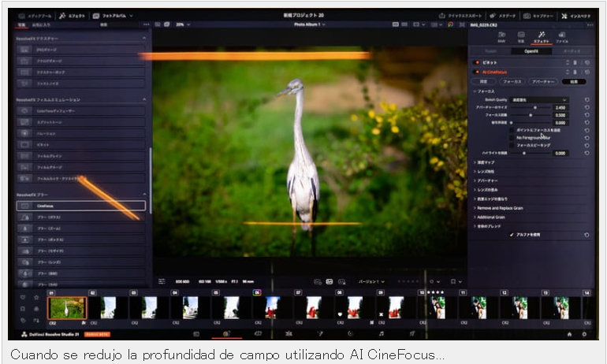The width and height of the screenshot is (607, 364).
Task: Collapse the ResolveFX Film Emulation category
Action: pos(144,100)
